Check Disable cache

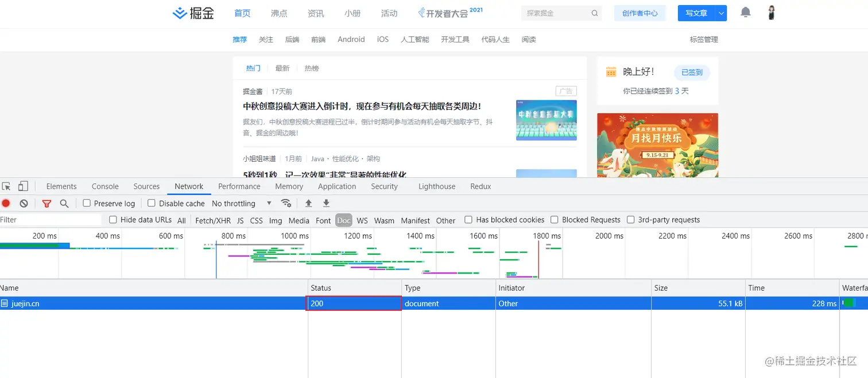pos(152,203)
